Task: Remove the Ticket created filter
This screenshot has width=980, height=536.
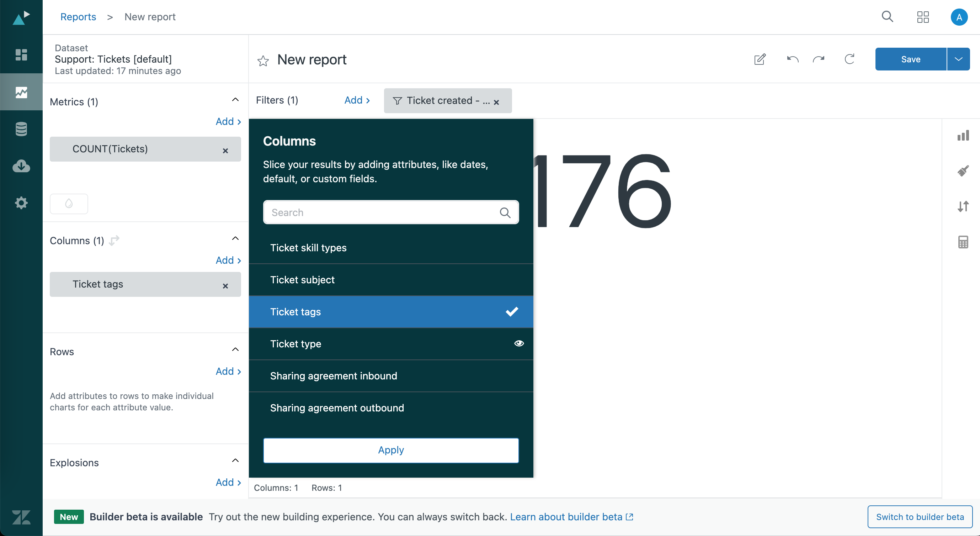Action: (496, 102)
